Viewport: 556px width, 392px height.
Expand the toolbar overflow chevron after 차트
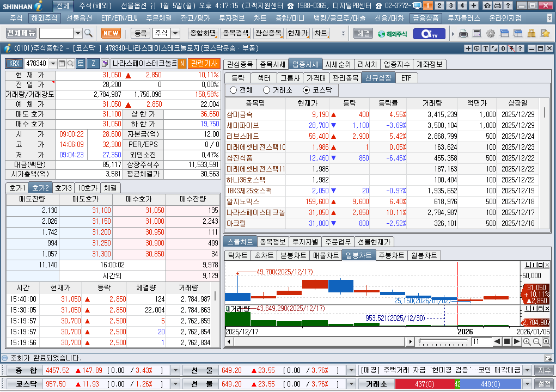pyautogui.click(x=343, y=33)
